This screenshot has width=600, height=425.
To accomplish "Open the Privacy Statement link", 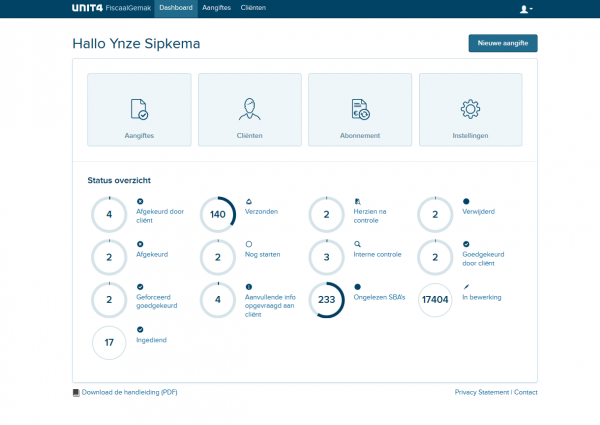I will pyautogui.click(x=481, y=392).
